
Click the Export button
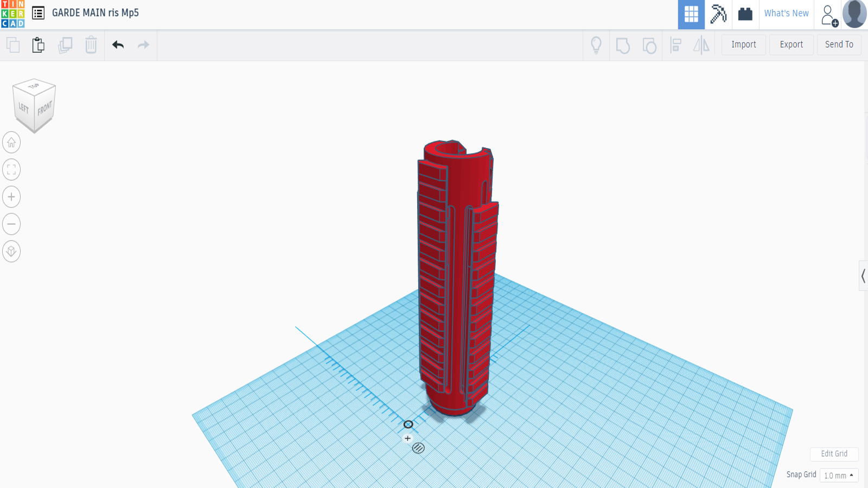tap(792, 45)
